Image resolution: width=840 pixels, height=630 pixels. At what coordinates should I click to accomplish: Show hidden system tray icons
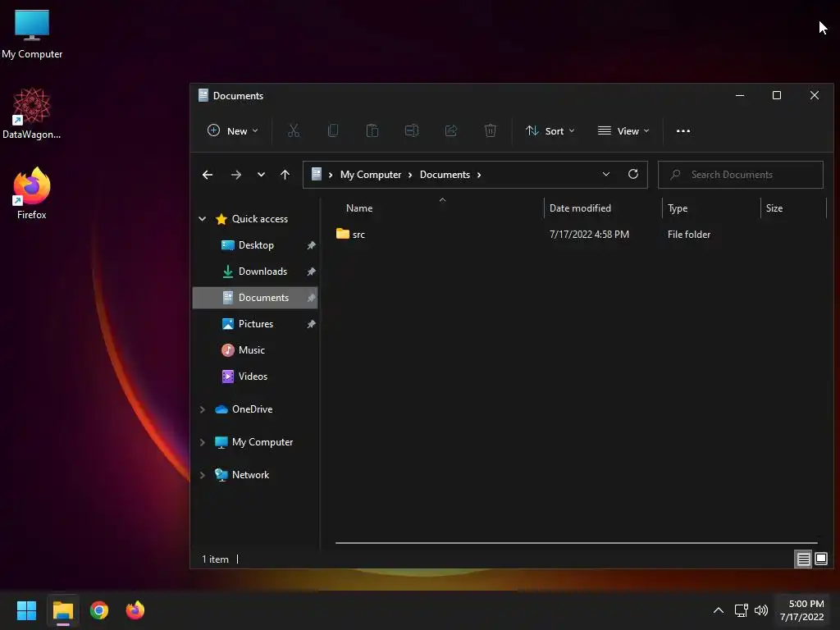click(719, 610)
